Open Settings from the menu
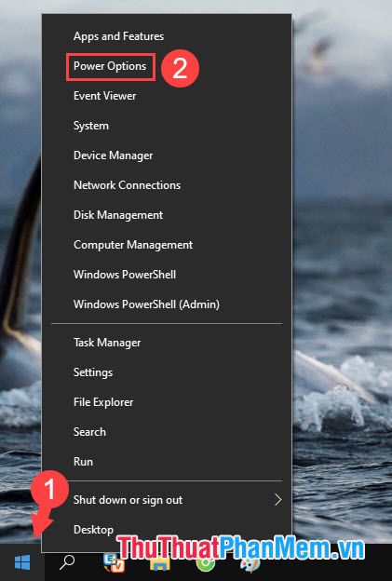392x581 pixels. coord(167,372)
